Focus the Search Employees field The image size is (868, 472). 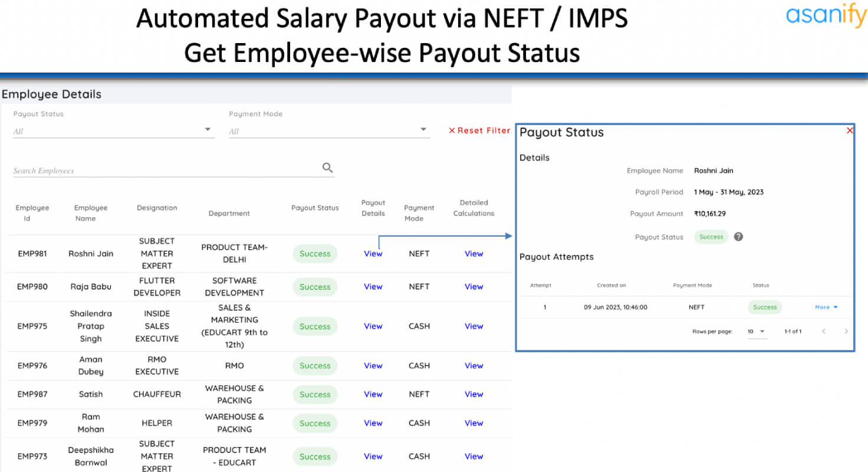(x=167, y=171)
